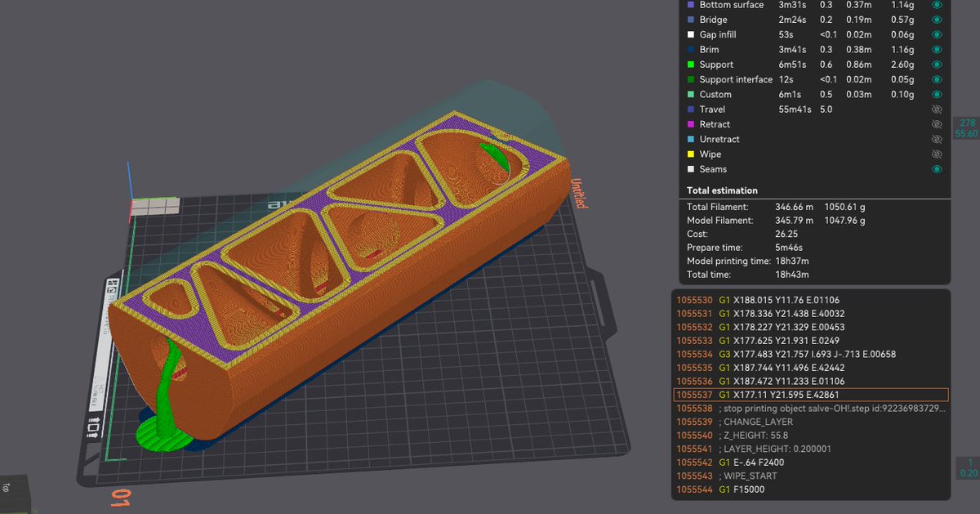Click the bright green Support color swatch
This screenshot has height=514, width=980.
point(691,65)
